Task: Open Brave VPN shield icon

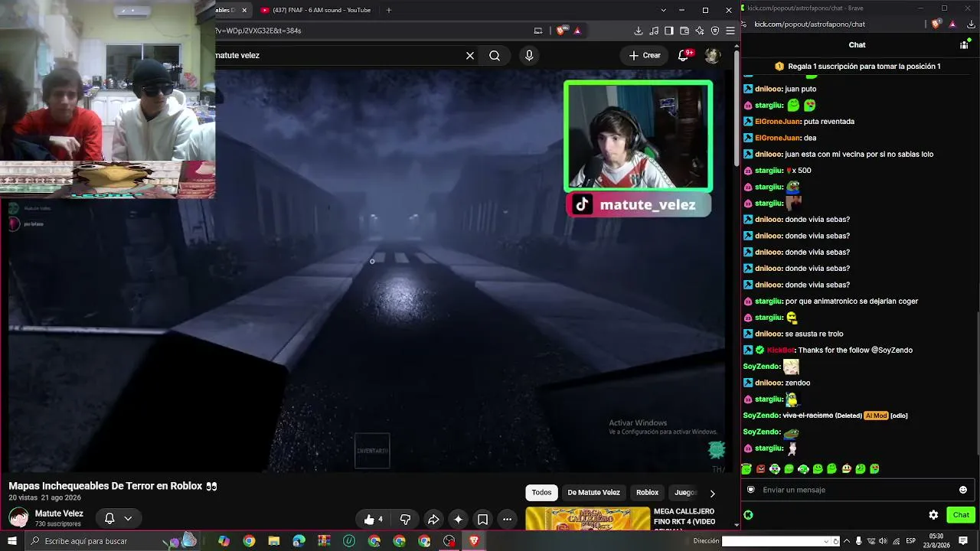Action: 715,31
